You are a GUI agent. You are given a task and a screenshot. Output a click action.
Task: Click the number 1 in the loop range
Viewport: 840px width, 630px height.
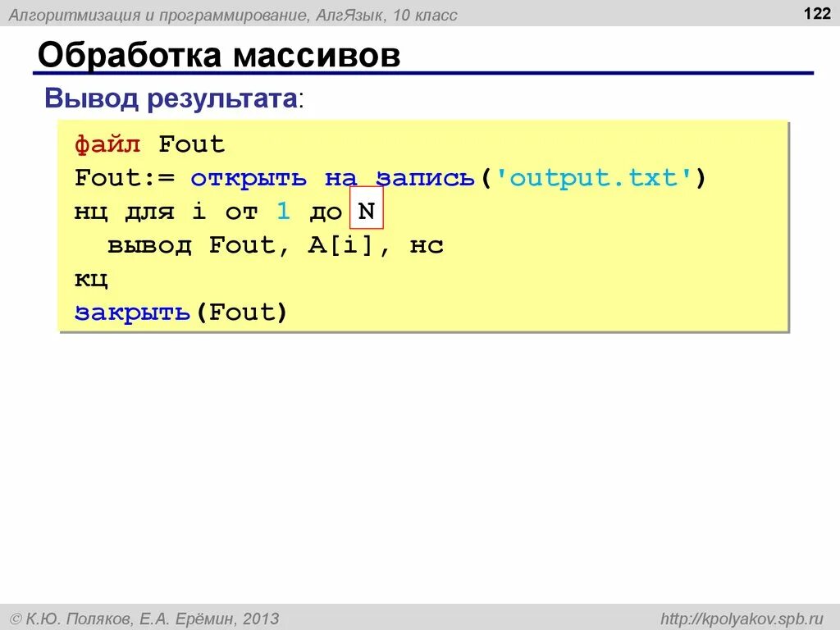tap(283, 211)
